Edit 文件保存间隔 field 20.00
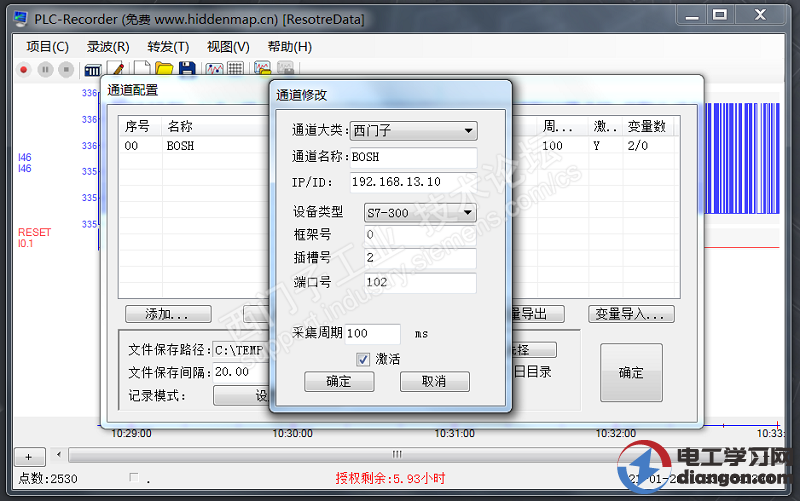This screenshot has height=501, width=800. [241, 372]
